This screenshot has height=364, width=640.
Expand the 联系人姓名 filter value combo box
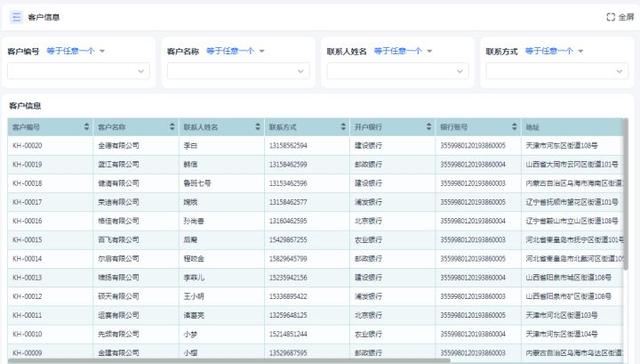pyautogui.click(x=398, y=71)
